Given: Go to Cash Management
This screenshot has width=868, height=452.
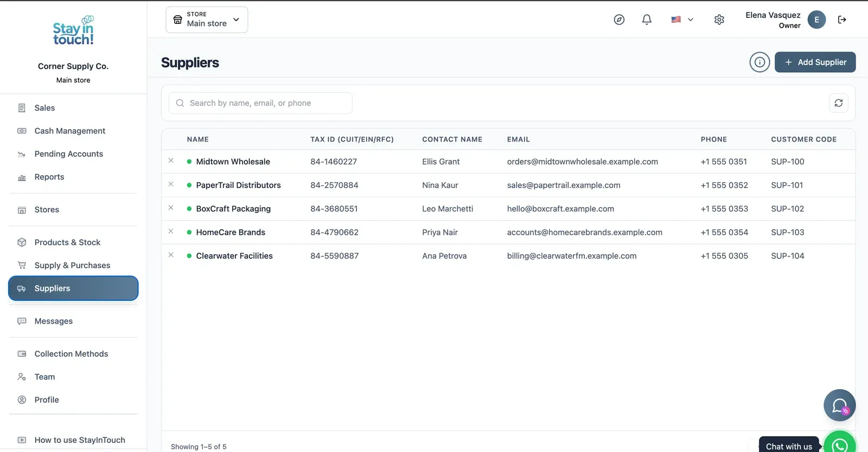Looking at the screenshot, I should (x=73, y=131).
